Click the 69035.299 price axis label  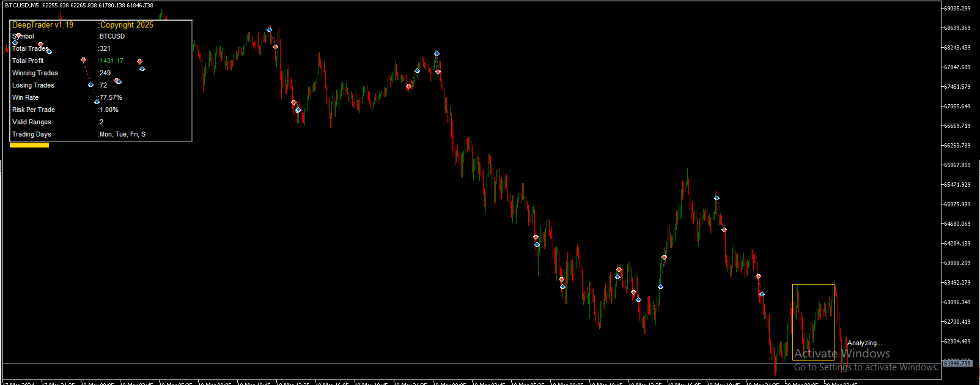957,9
